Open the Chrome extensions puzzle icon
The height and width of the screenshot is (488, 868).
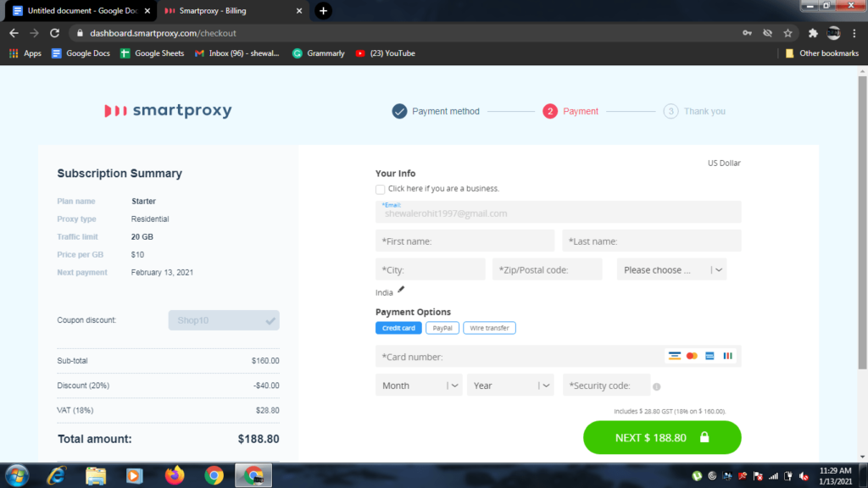click(x=813, y=33)
